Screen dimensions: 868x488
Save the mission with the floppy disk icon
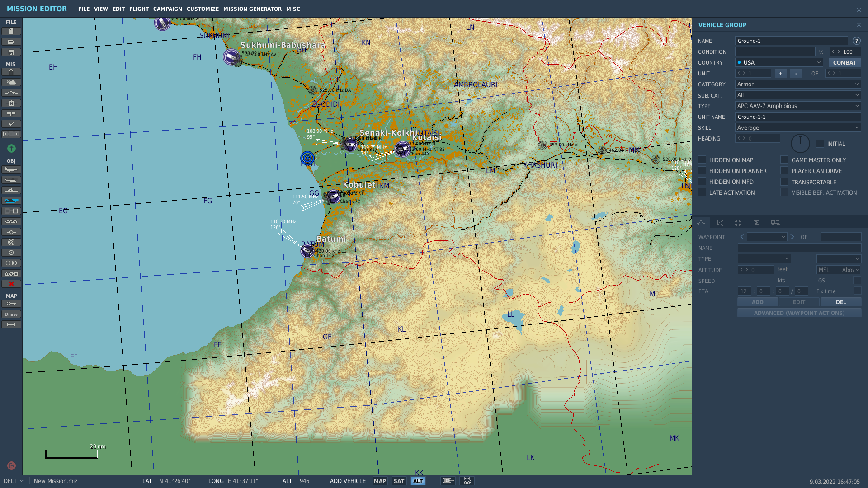point(11,52)
